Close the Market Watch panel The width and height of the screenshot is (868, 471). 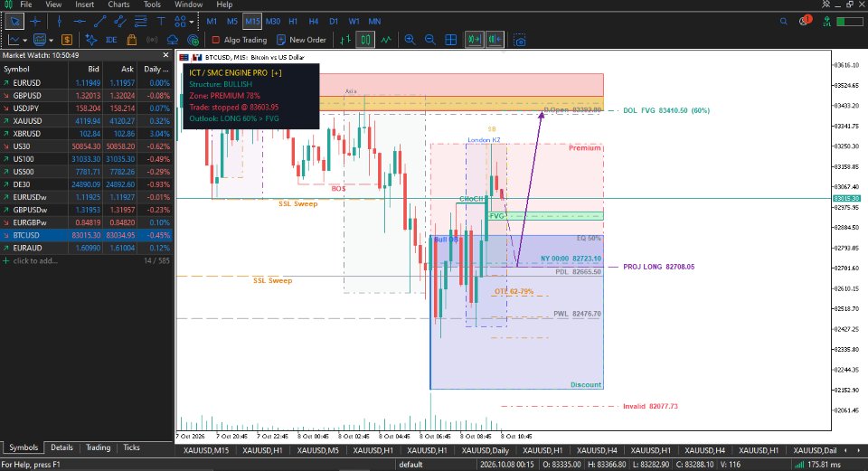(165, 55)
